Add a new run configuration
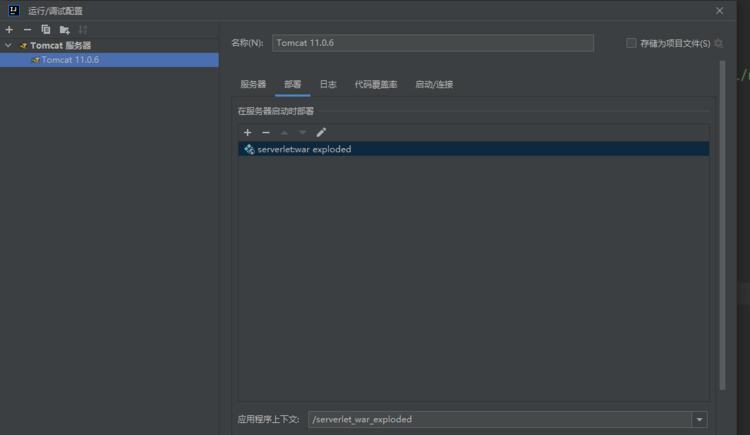The width and height of the screenshot is (750, 435). (x=9, y=30)
